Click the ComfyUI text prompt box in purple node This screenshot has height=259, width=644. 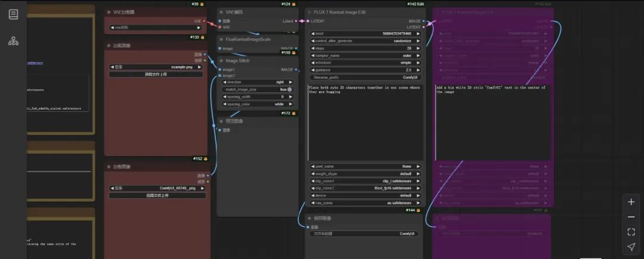493,122
